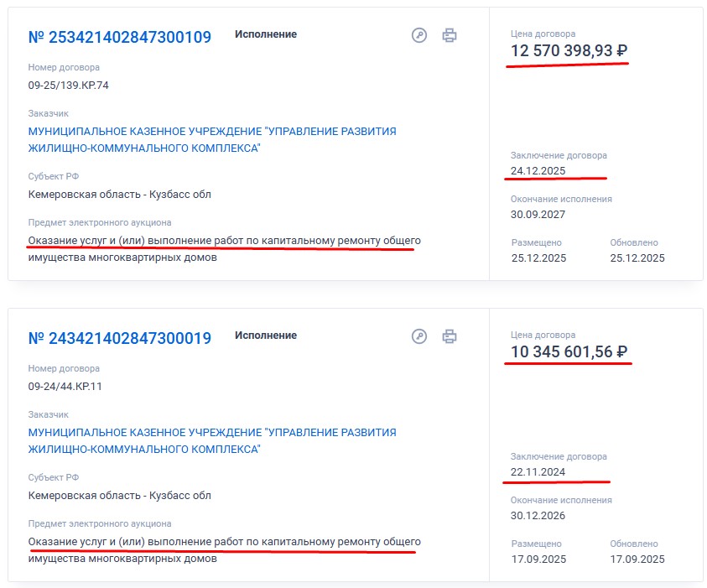Viewport: 707px width, 588px height.
Task: Print contract 243421402847300019 card
Action: tap(449, 336)
